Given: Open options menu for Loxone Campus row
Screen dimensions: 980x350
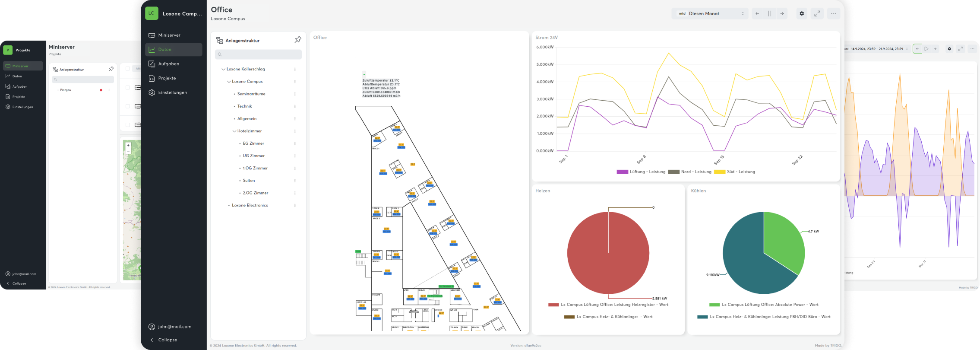Looking at the screenshot, I should 295,82.
